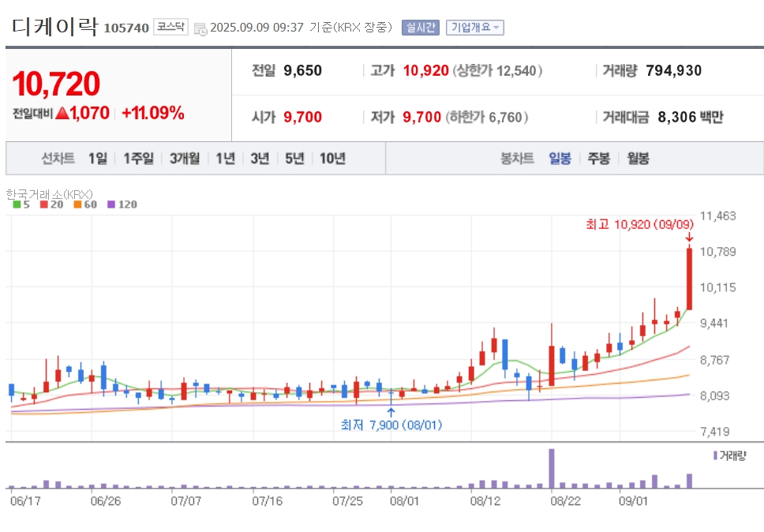Image resolution: width=764 pixels, height=532 pixels.
Task: Click the red 20-day moving average swatch
Action: tap(44, 204)
